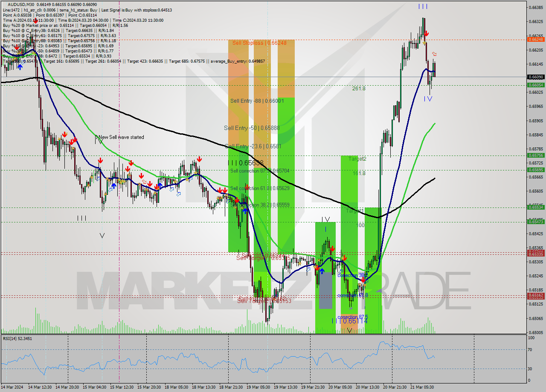Click the '| | | 0.65638' wave label
546x392 pixels.
pos(245,163)
